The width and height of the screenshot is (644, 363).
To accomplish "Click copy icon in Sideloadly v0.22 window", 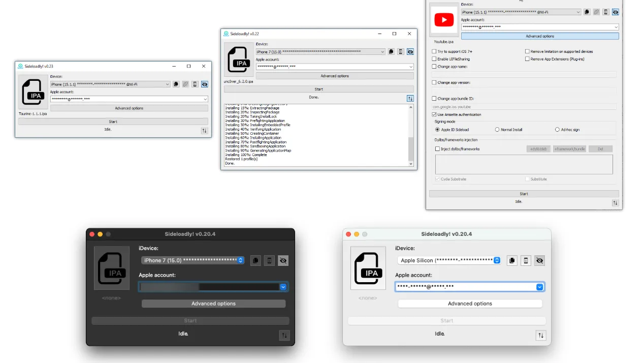I will click(391, 51).
